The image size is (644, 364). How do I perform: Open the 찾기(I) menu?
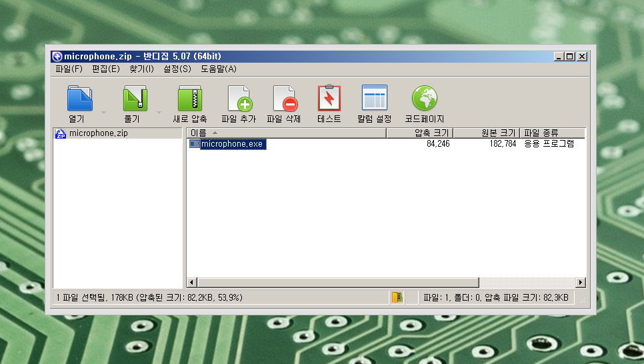141,69
